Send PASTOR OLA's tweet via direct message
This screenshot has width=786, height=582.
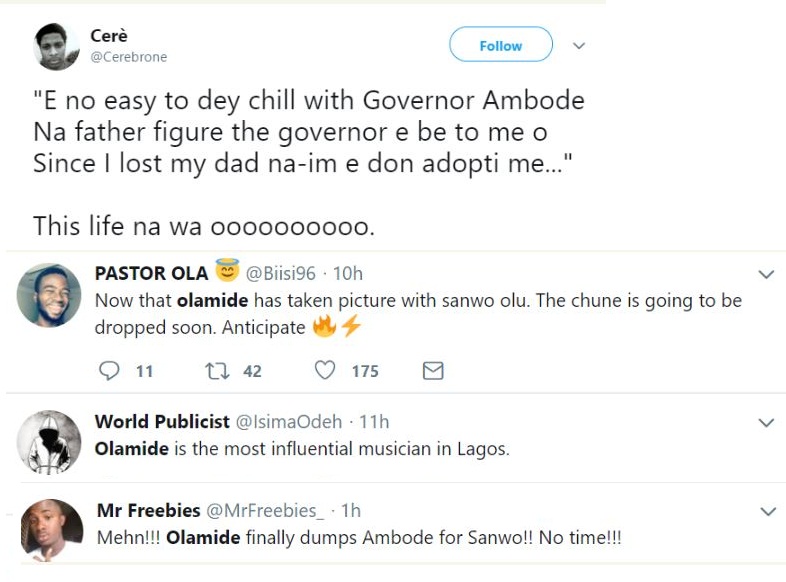pyautogui.click(x=433, y=371)
